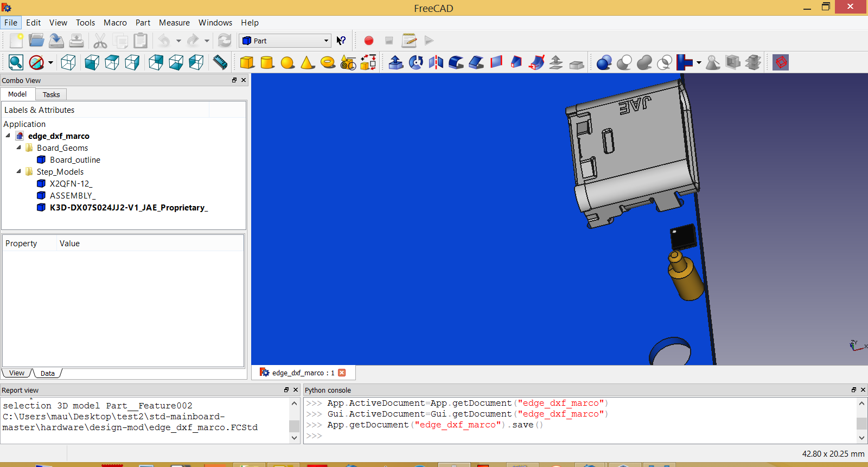Click the Fit All view icon
Screen dimensions: 868x467
point(16,62)
